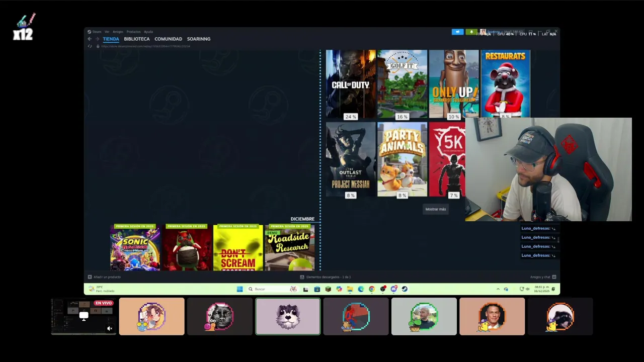Image resolution: width=644 pixels, height=362 pixels.
Task: Switch to the BIBLIOTECA tab
Action: pyautogui.click(x=137, y=39)
